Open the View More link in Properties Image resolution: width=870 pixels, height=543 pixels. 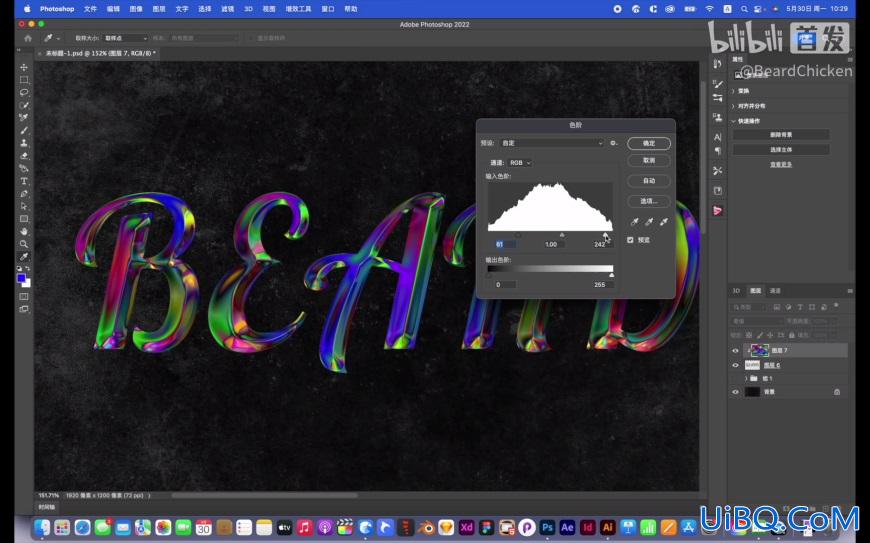[781, 165]
